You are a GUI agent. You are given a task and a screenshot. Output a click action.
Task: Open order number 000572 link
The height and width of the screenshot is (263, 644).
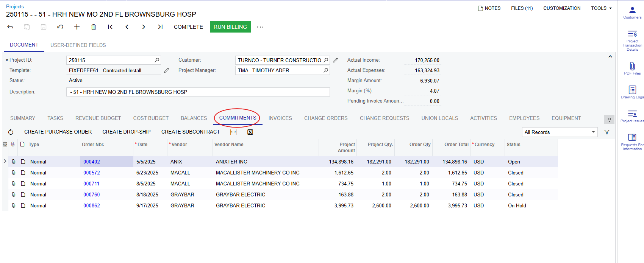[92, 173]
